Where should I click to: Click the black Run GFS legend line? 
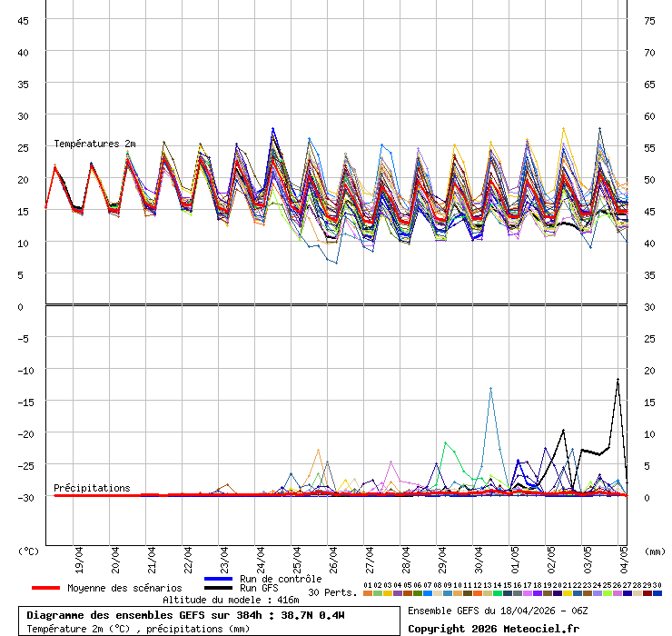pyautogui.click(x=219, y=588)
